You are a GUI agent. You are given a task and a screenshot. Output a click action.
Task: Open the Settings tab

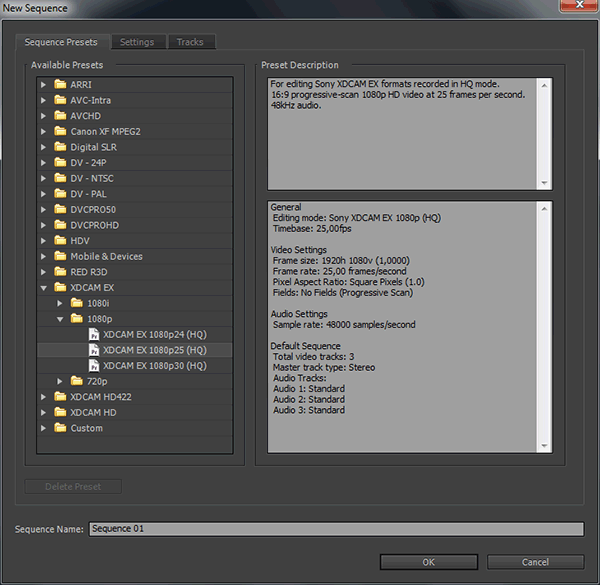(x=137, y=42)
